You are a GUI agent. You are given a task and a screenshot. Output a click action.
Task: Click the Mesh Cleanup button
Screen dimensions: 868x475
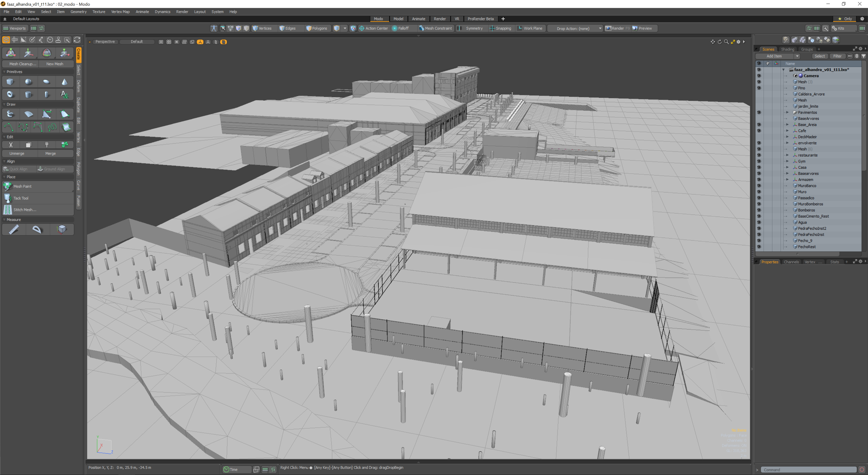tap(22, 64)
